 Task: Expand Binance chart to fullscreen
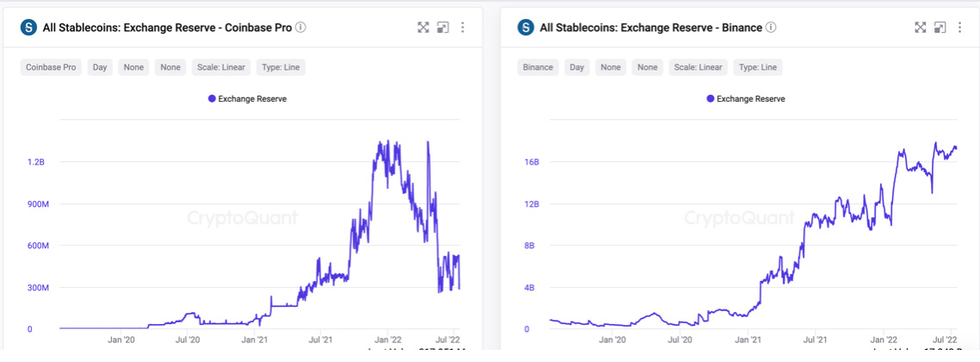coord(920,27)
